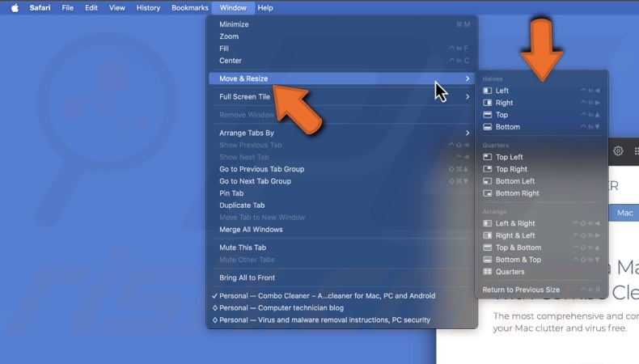Click the Right & Left arrange icon

click(x=488, y=235)
